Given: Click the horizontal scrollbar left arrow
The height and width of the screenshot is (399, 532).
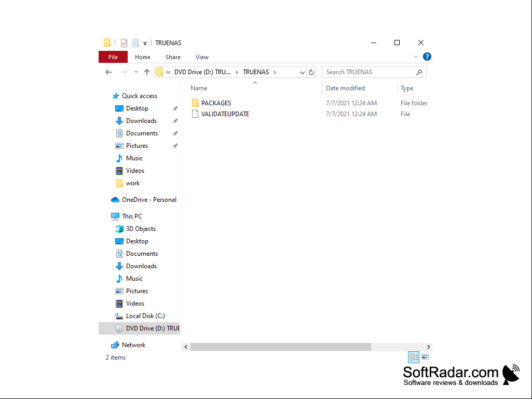Looking at the screenshot, I should [186, 347].
